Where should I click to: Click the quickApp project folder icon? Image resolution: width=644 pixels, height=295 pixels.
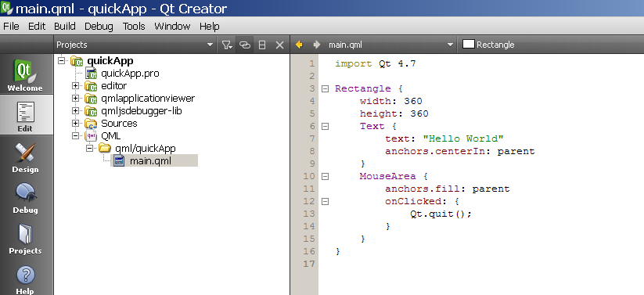click(77, 61)
